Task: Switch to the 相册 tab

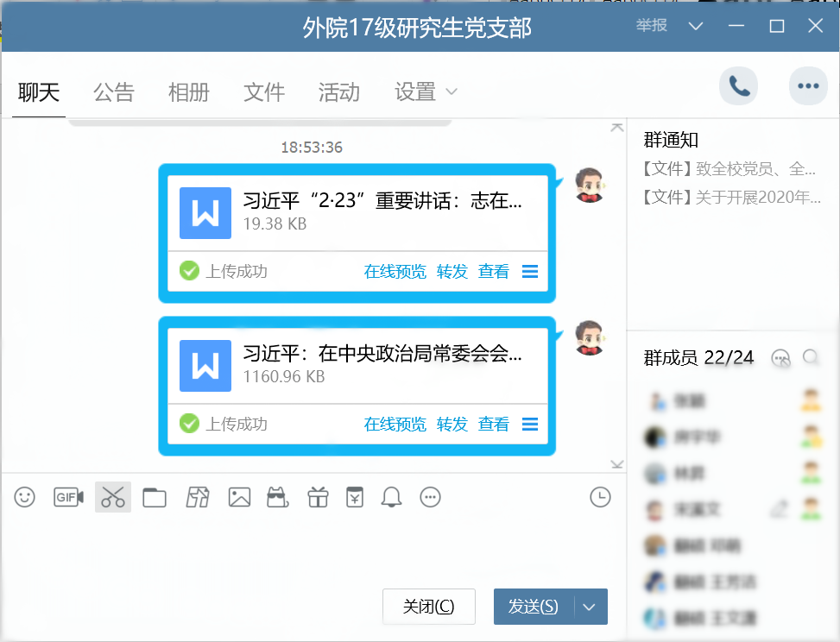Action: pyautogui.click(x=189, y=91)
